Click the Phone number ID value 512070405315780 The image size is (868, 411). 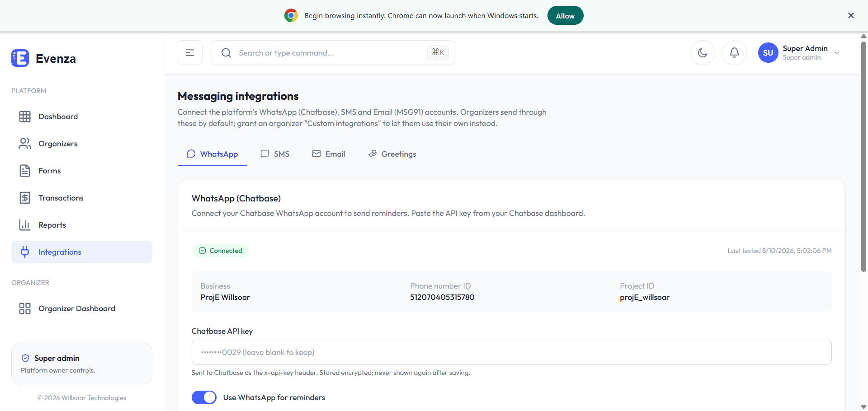pyautogui.click(x=442, y=297)
